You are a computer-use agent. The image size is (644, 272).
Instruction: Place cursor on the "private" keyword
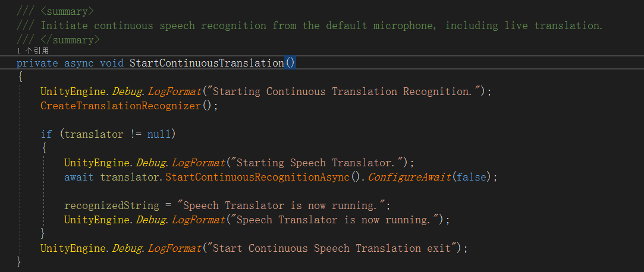coord(37,63)
